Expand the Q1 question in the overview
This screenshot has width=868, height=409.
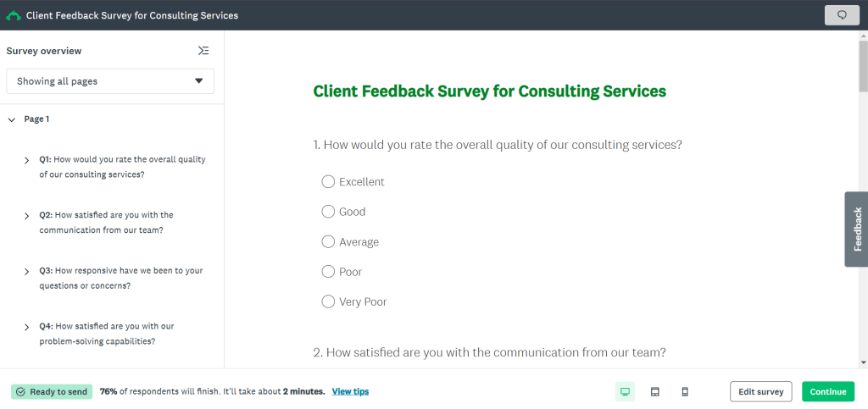[27, 160]
